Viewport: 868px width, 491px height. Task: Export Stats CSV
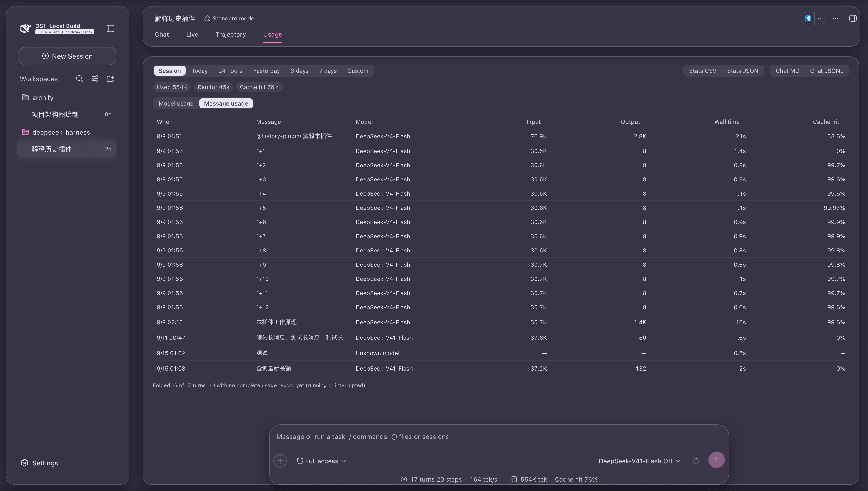click(703, 71)
